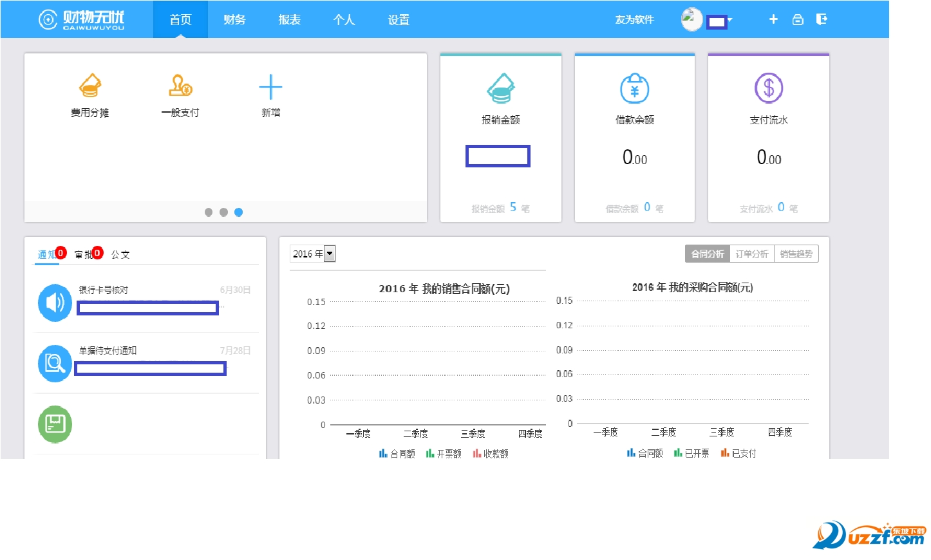Click the green save disk notification icon
This screenshot has width=931, height=560.
tap(55, 424)
